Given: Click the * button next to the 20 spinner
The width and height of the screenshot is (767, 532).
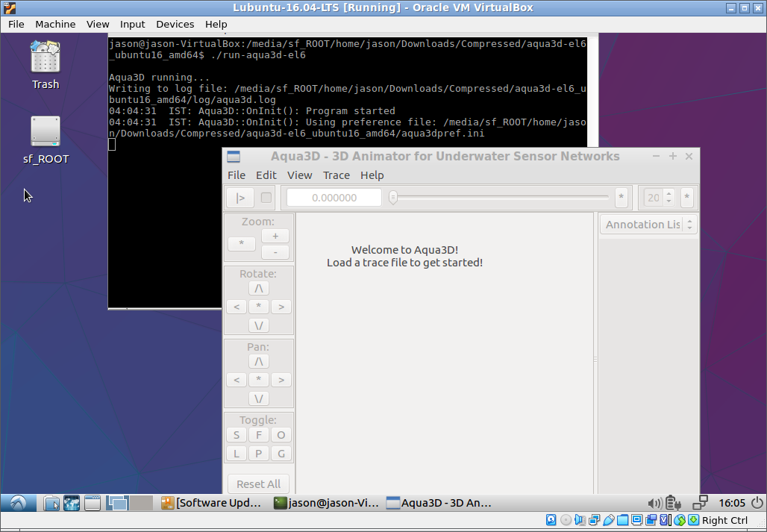Looking at the screenshot, I should click(686, 198).
